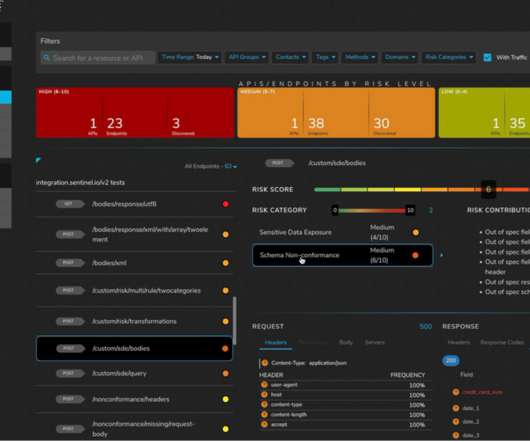Click the GET method badge for /bodies/response/utf8
This screenshot has height=442, width=530.
[x=70, y=204]
